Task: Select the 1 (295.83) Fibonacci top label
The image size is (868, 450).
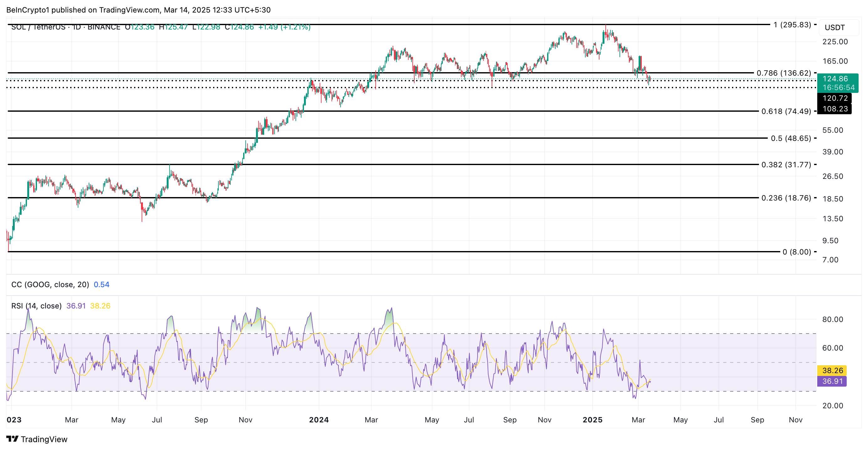Action: (x=792, y=24)
